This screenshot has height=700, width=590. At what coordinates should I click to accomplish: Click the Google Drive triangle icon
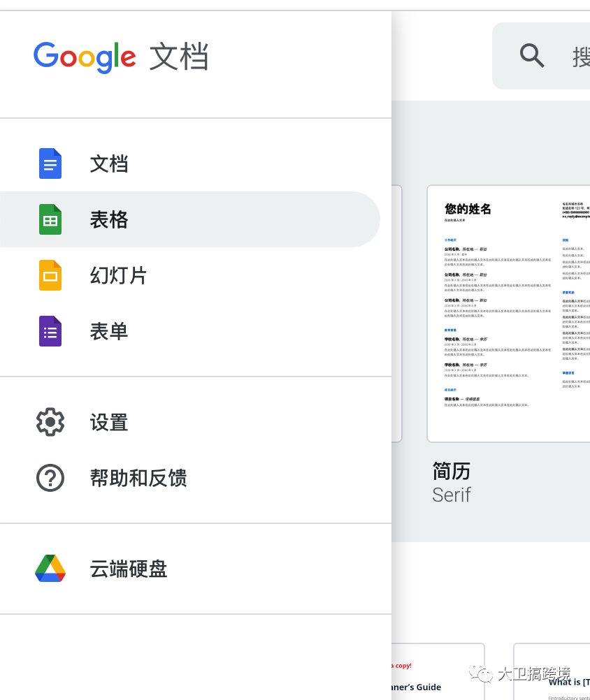pos(50,568)
